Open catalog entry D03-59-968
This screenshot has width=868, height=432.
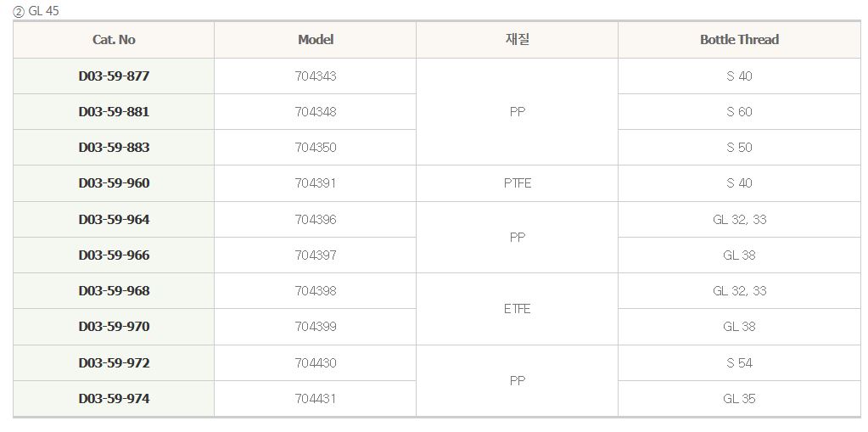[x=114, y=291]
